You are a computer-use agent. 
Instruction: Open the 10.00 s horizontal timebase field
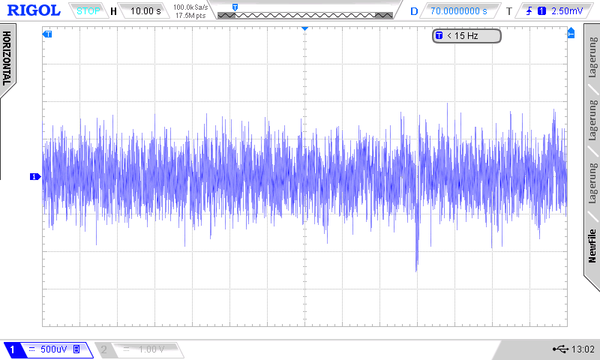coord(145,11)
